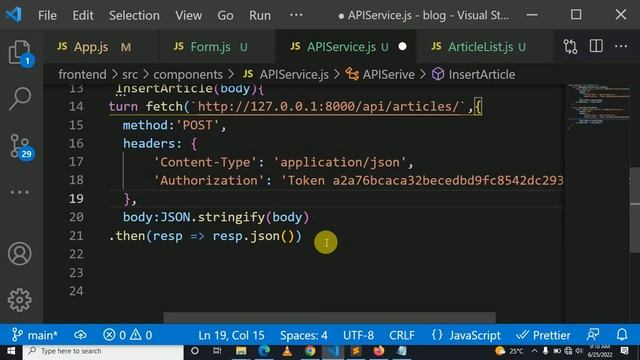Switch to Visual Studio Code taskbar icon

point(333,351)
